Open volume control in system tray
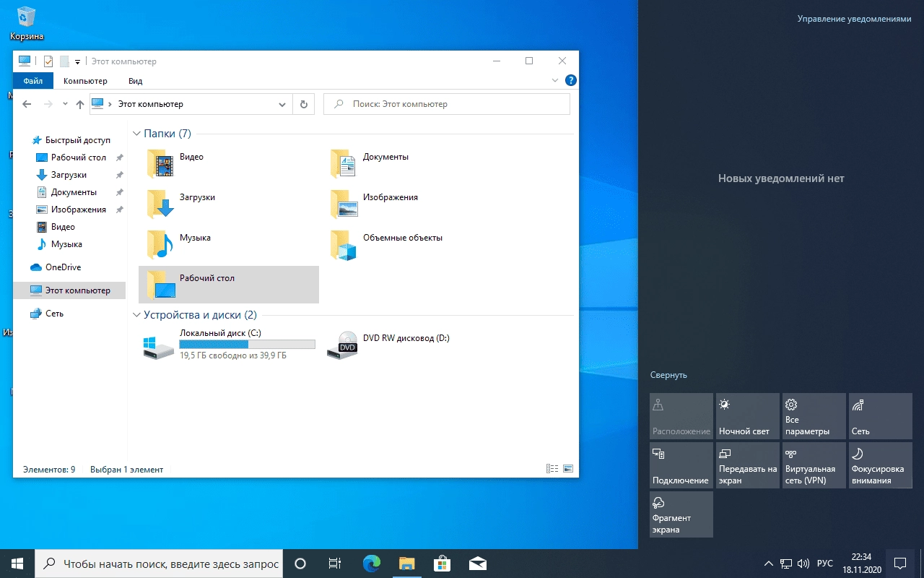Viewport: 924px width, 578px height. pos(803,563)
